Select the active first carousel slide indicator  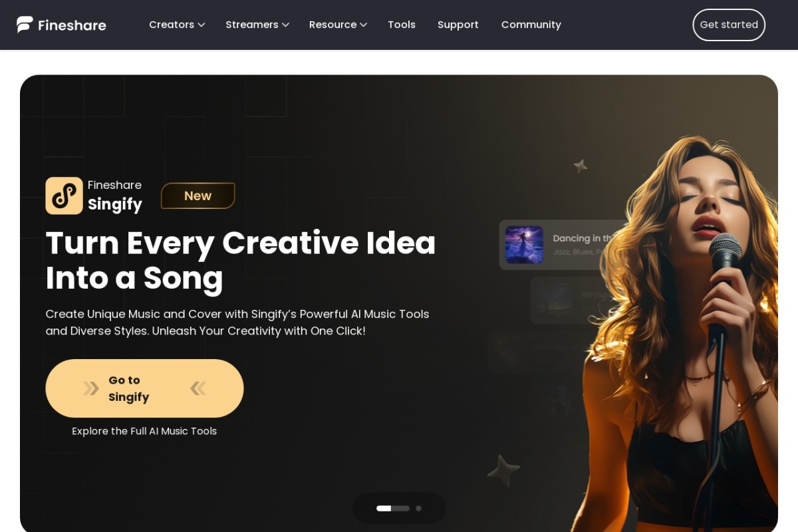click(x=393, y=508)
